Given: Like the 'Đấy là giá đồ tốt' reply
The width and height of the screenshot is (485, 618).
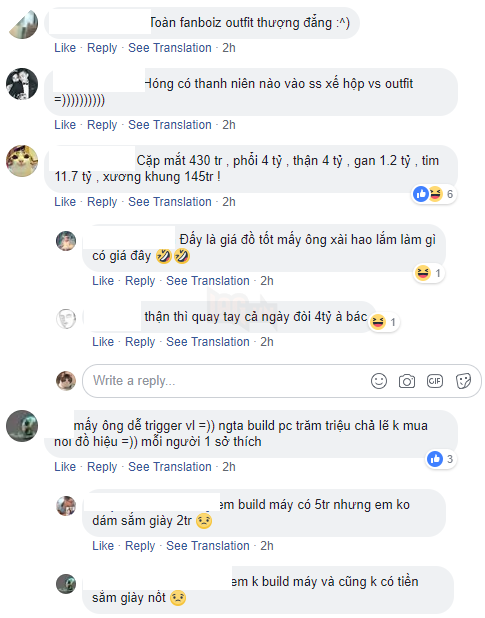Looking at the screenshot, I should [103, 281].
